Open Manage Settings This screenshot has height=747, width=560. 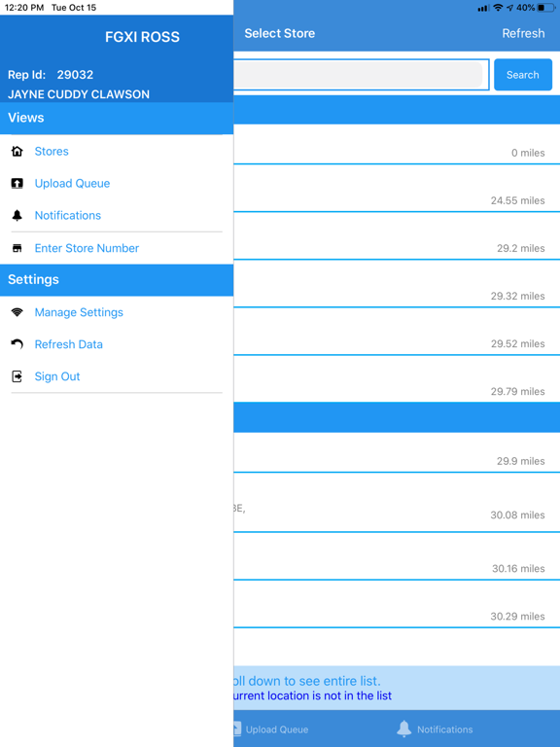pos(117,312)
